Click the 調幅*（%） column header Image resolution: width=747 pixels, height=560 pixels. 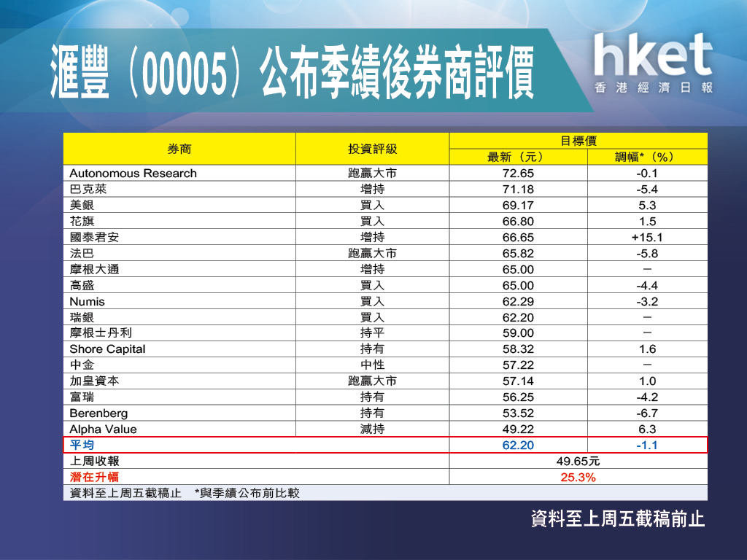click(x=647, y=157)
